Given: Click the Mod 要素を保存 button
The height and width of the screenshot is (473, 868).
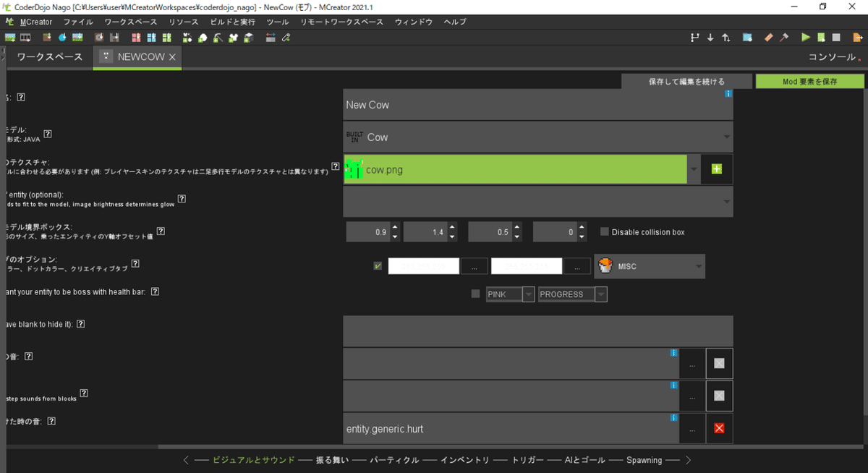Looking at the screenshot, I should (810, 81).
